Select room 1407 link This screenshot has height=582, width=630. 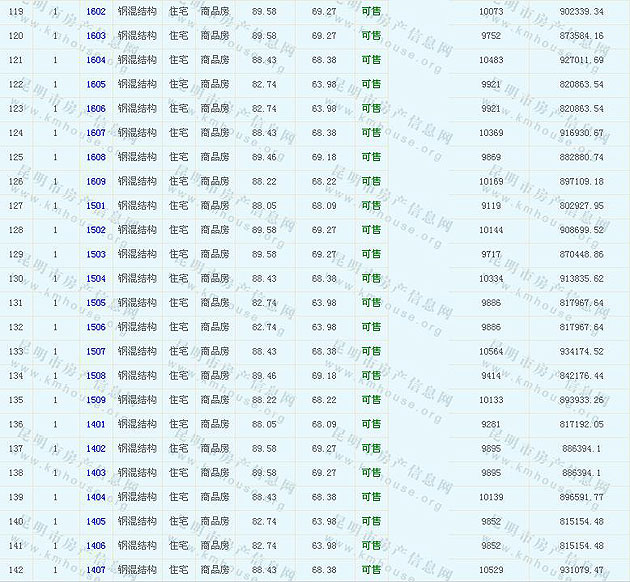click(96, 570)
